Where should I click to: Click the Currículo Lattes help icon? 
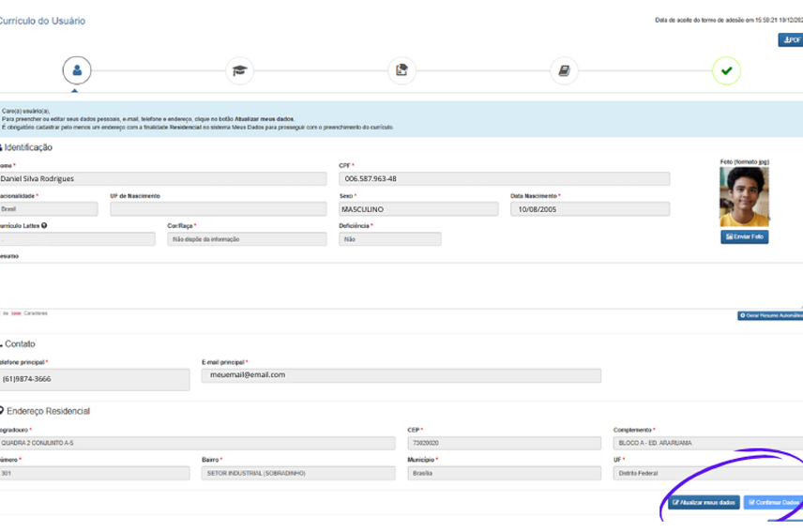coord(44,226)
